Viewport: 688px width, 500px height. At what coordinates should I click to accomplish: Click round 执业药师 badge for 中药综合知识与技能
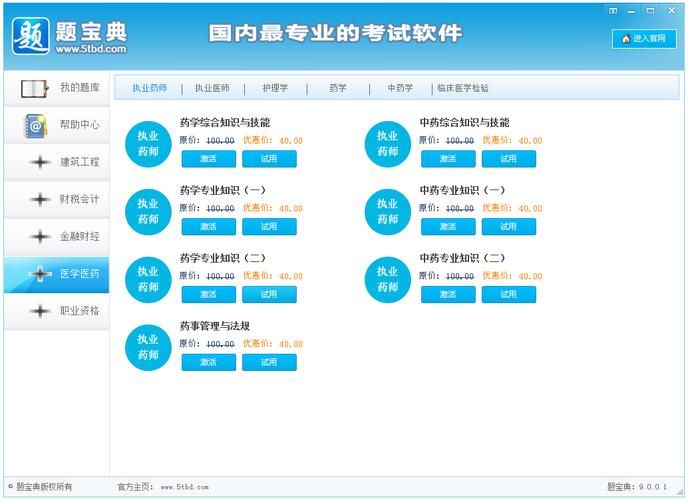pyautogui.click(x=387, y=144)
